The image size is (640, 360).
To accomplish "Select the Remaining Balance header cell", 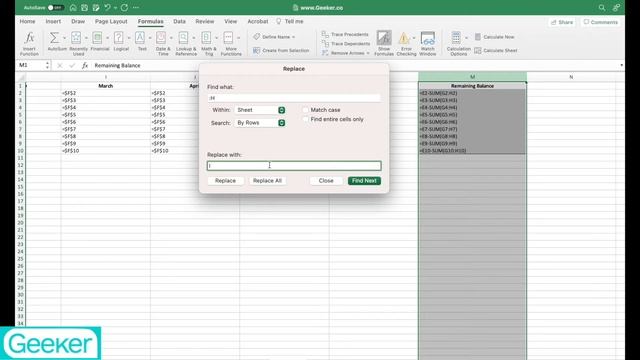I will pyautogui.click(x=472, y=86).
